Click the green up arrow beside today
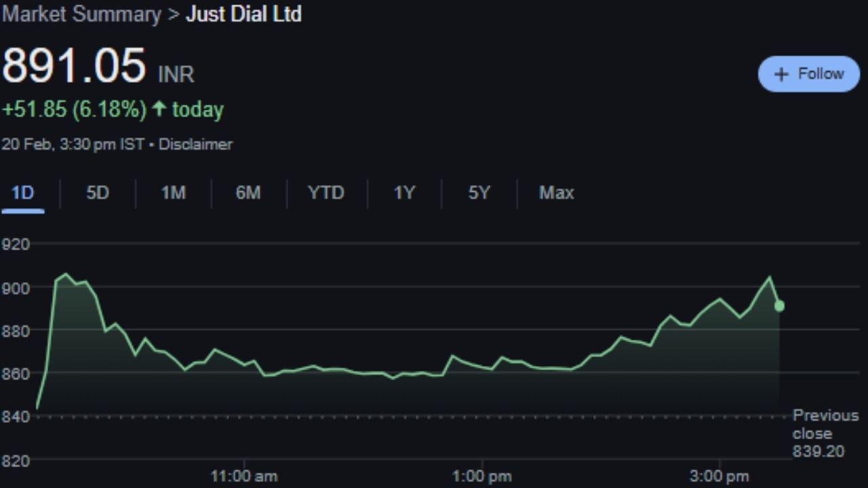This screenshot has width=868, height=488. (159, 109)
